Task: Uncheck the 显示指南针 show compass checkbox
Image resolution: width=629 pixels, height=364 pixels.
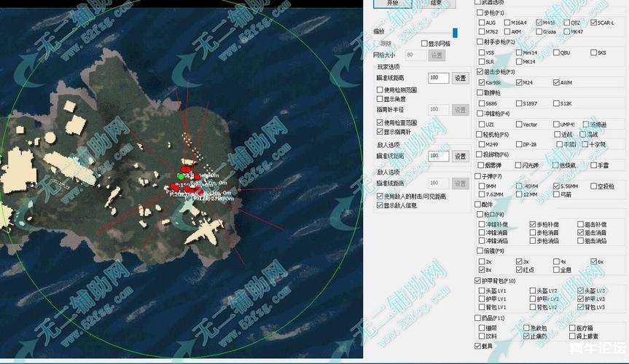Action: point(380,132)
